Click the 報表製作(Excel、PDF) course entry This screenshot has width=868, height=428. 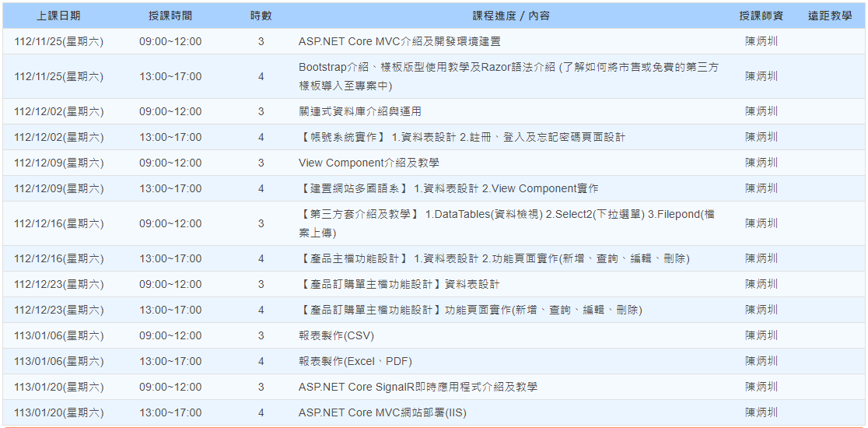[355, 361]
